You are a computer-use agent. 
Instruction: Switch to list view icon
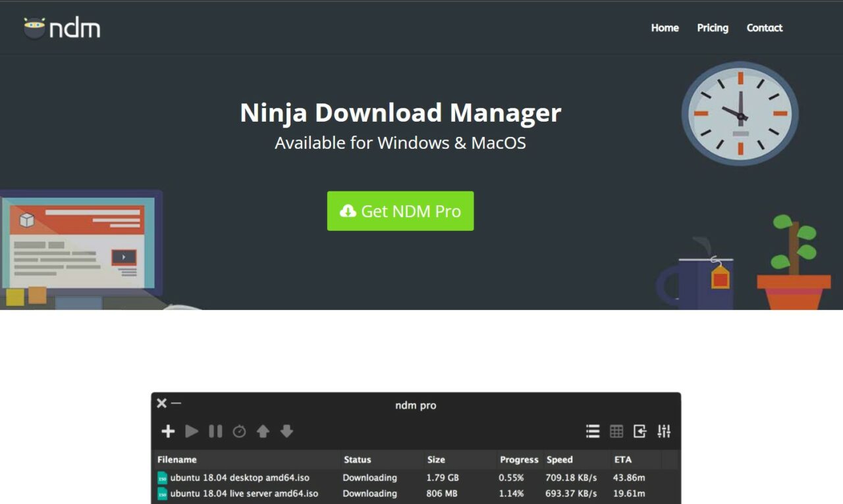pos(593,431)
